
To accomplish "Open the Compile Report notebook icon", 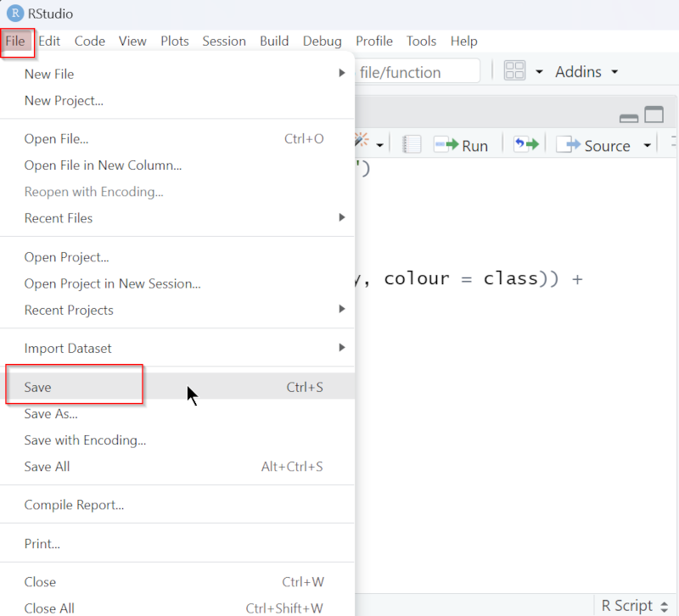I will click(411, 144).
